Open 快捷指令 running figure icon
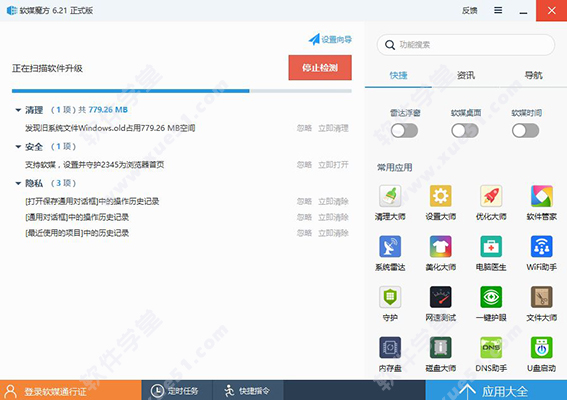The height and width of the screenshot is (400, 567). 229,391
